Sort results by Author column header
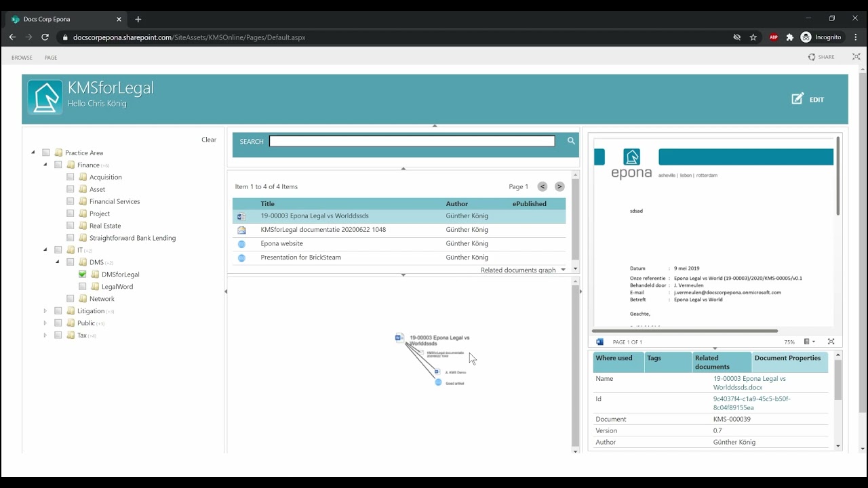This screenshot has height=488, width=868. pos(457,203)
